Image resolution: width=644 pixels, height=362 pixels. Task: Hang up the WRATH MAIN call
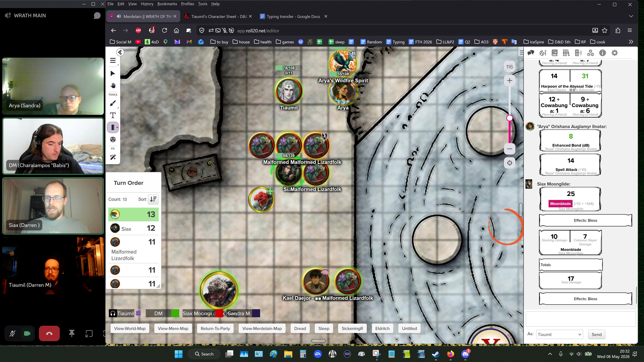click(49, 333)
